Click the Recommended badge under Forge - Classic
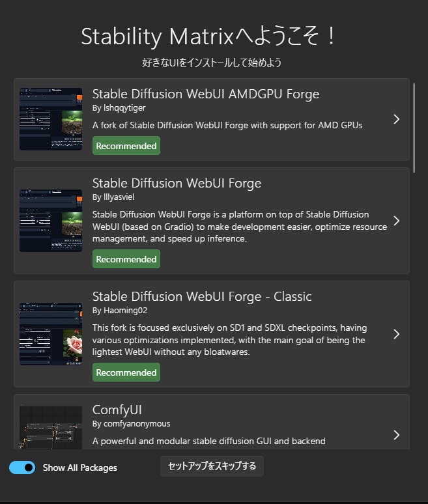This screenshot has width=428, height=504. coord(126,372)
